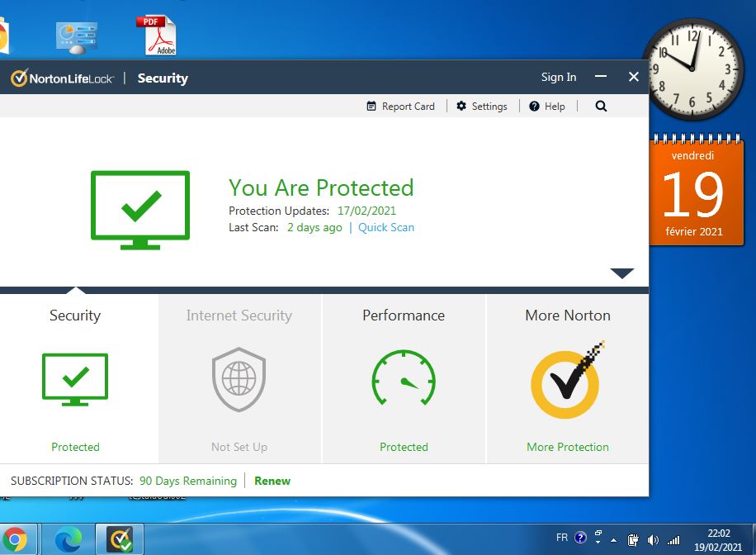Click "More Protection" label under Norton logo
The width and height of the screenshot is (756, 555).
click(x=568, y=447)
